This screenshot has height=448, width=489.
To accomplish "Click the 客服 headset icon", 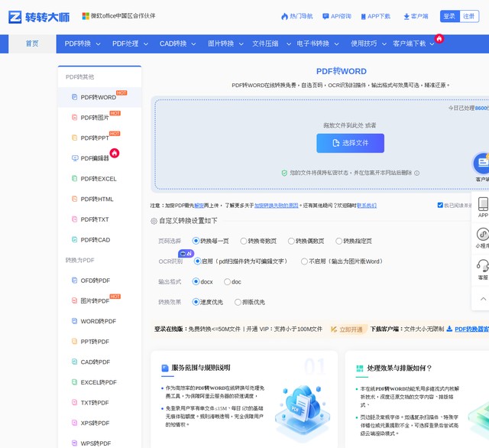I will pyautogui.click(x=483, y=266).
